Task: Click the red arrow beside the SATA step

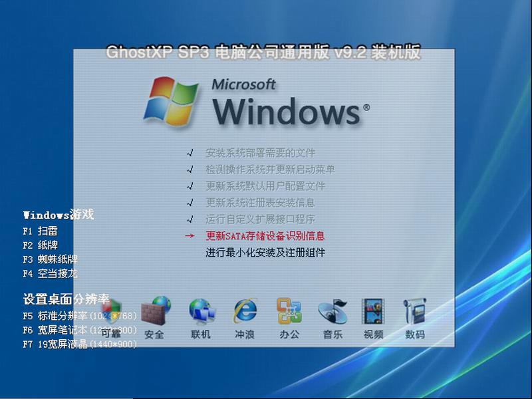Action: (x=189, y=235)
